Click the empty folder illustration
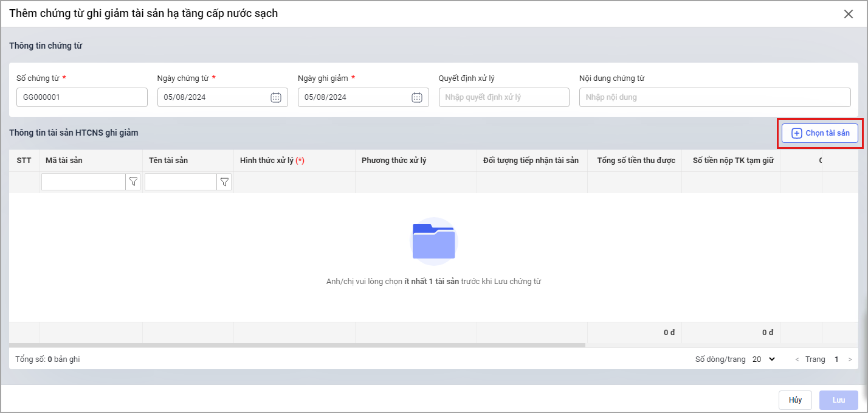This screenshot has height=413, width=868. 433,241
